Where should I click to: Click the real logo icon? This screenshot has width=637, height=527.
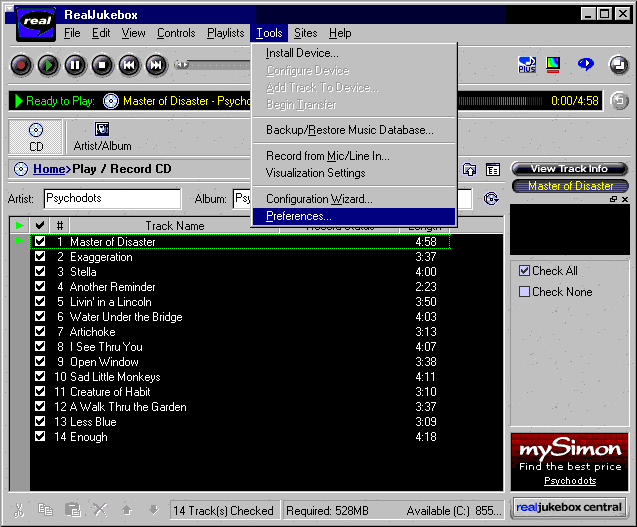[x=36, y=23]
